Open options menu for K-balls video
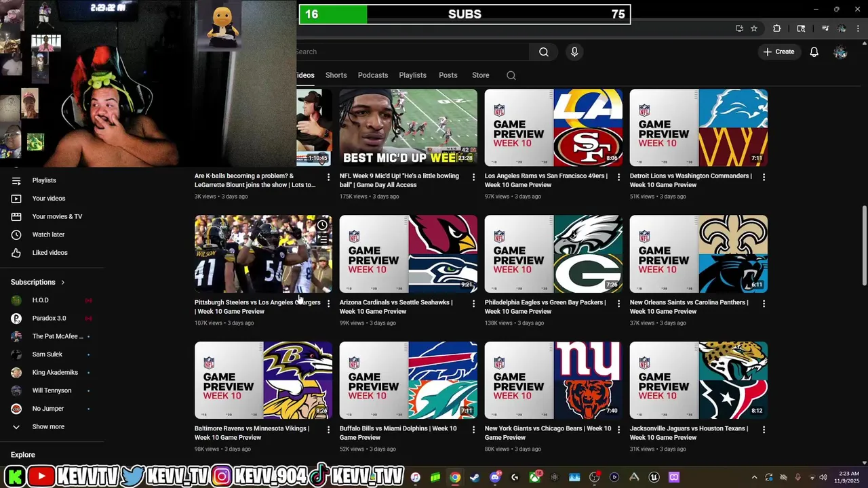The height and width of the screenshot is (488, 868). point(328,177)
